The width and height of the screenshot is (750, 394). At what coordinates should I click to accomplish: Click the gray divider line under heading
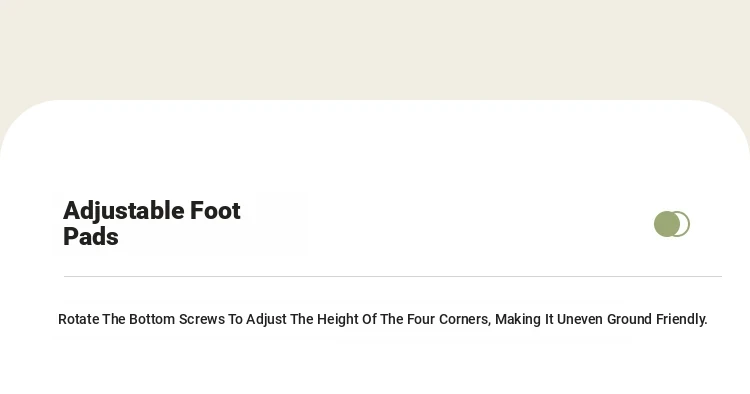tap(393, 276)
